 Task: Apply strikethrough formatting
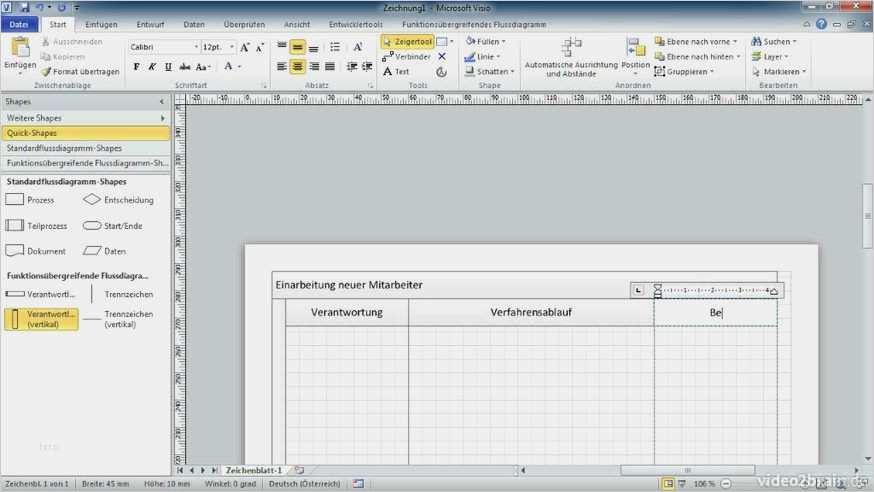(184, 67)
